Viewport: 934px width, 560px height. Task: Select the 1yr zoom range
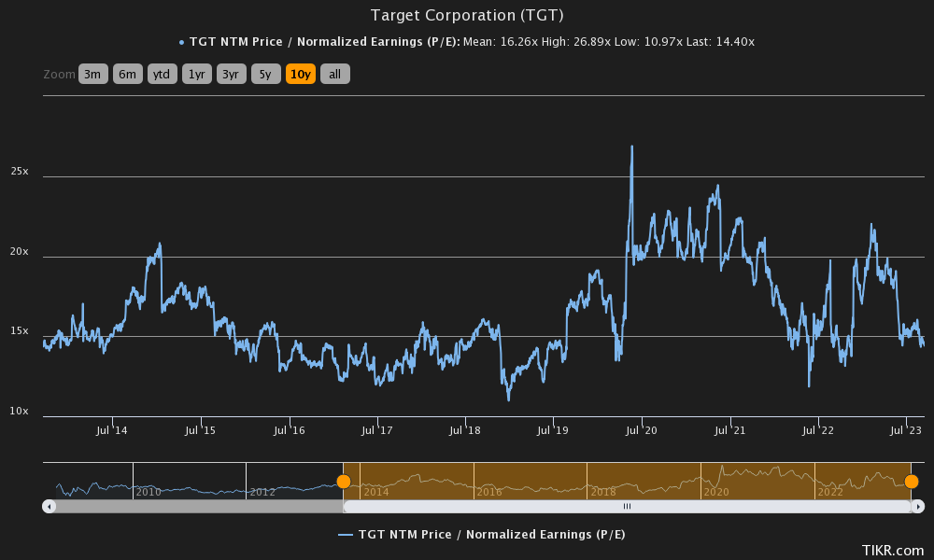coord(196,74)
